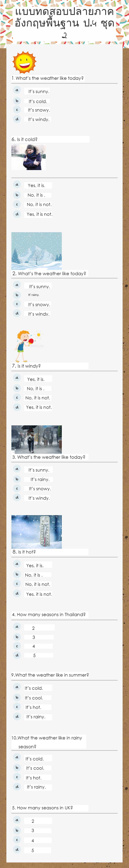The height and width of the screenshot is (868, 129).
Task: Click the smiling sun image
Action: (x=24, y=63)
